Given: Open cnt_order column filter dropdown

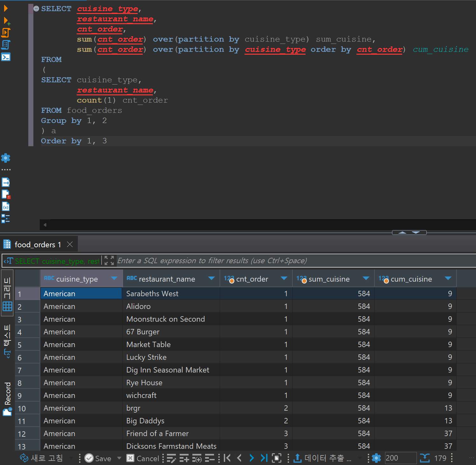Looking at the screenshot, I should coord(284,278).
